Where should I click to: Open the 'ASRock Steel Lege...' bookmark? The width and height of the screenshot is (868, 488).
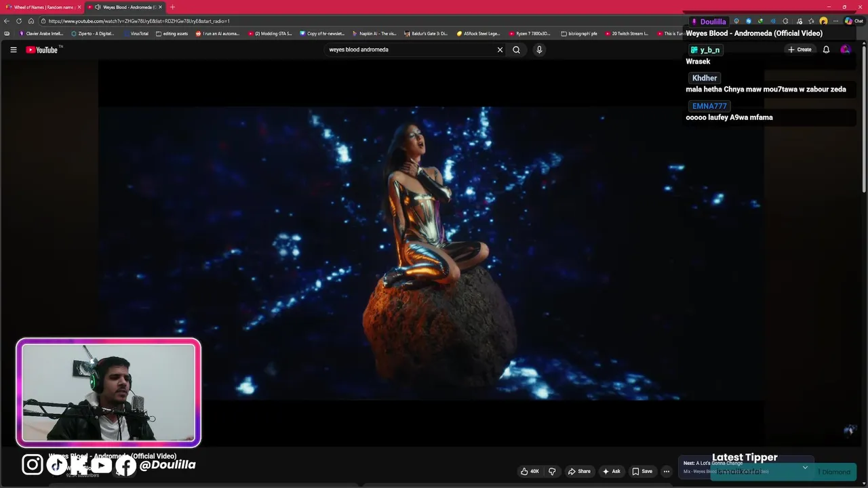[x=478, y=33]
